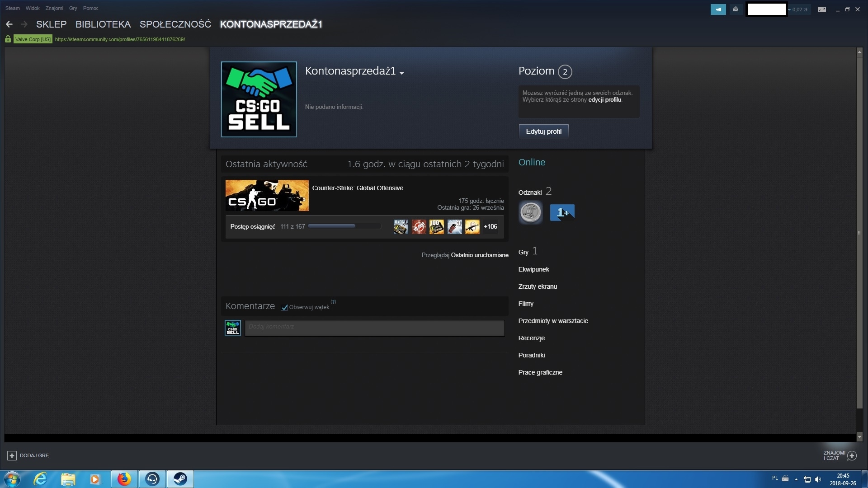Open the announcements megaphone icon
The image size is (868, 488).
click(x=718, y=9)
